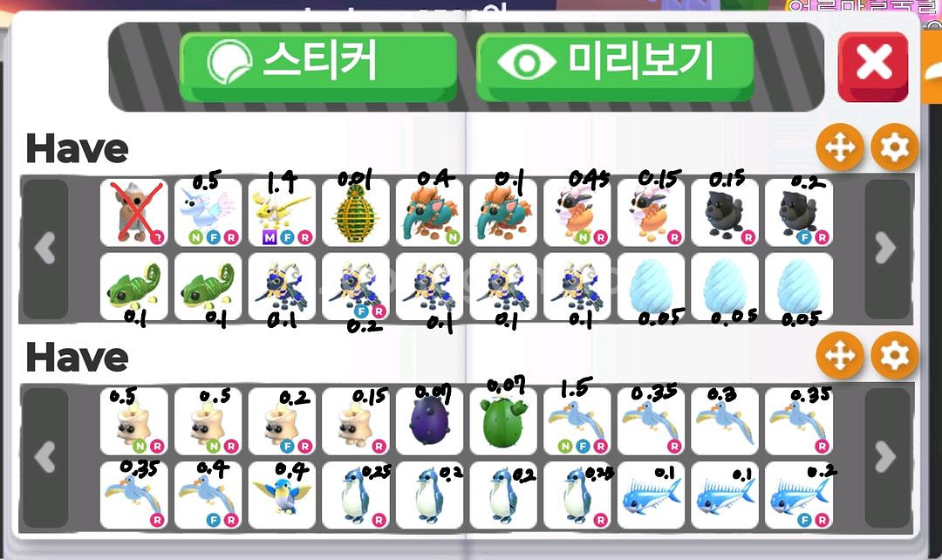Viewport: 942px width, 560px height.
Task: Pick the blue parrot pet labeled 0.4
Action: point(282,495)
